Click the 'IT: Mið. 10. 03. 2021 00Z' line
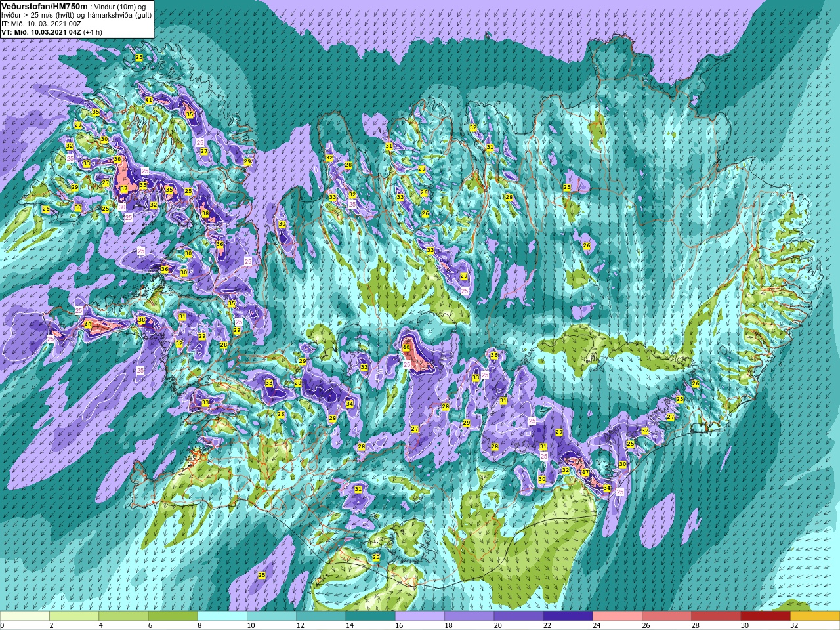 tap(41, 23)
